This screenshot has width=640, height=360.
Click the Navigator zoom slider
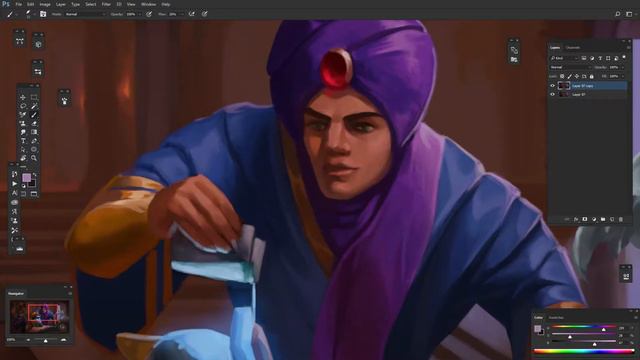pos(46,340)
